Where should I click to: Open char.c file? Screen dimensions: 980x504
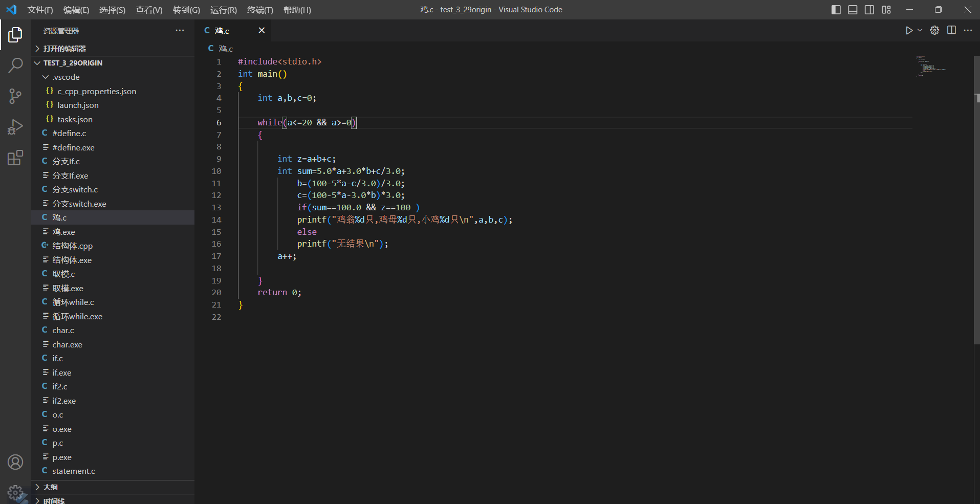113,330
